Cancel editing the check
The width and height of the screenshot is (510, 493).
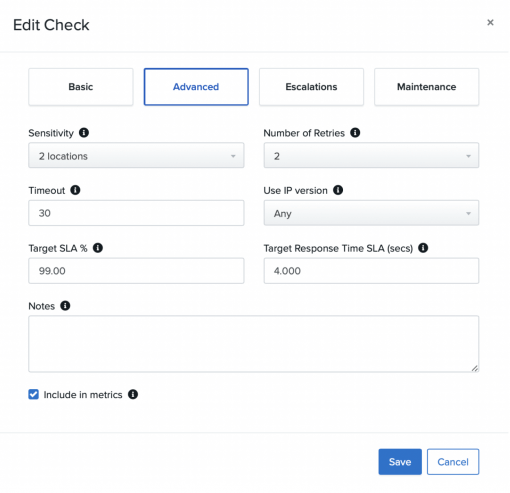pos(453,462)
